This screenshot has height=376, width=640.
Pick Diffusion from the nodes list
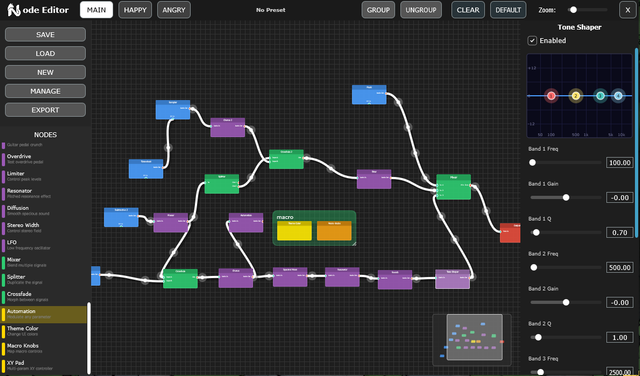44,210
